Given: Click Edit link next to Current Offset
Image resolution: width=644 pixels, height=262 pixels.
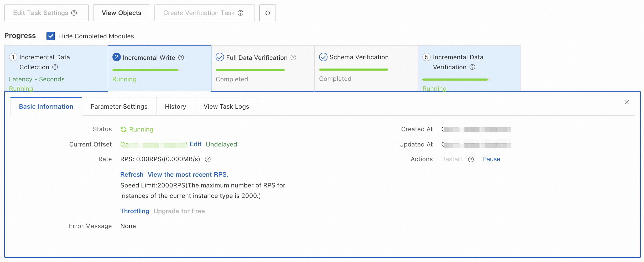Looking at the screenshot, I should [x=195, y=144].
